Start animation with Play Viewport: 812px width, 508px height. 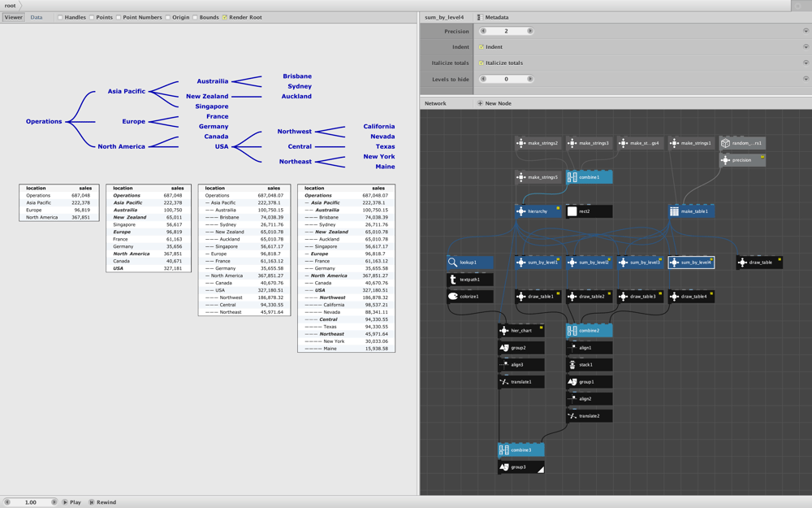click(72, 502)
